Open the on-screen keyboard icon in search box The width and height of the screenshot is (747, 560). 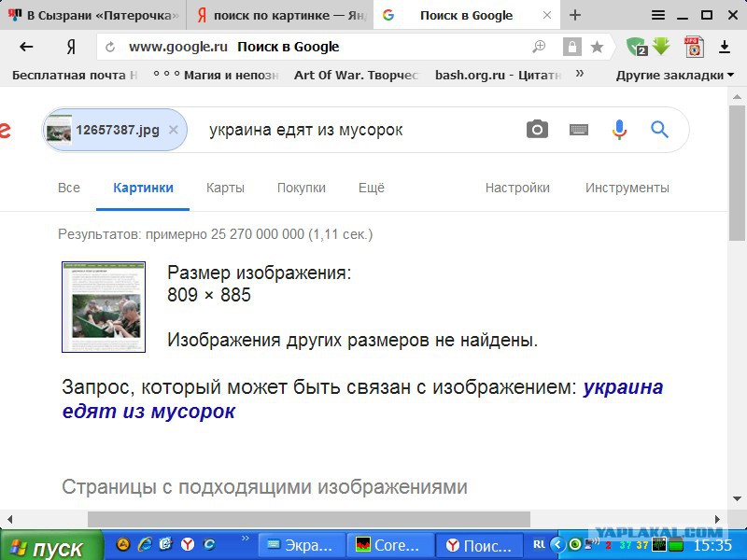(579, 129)
